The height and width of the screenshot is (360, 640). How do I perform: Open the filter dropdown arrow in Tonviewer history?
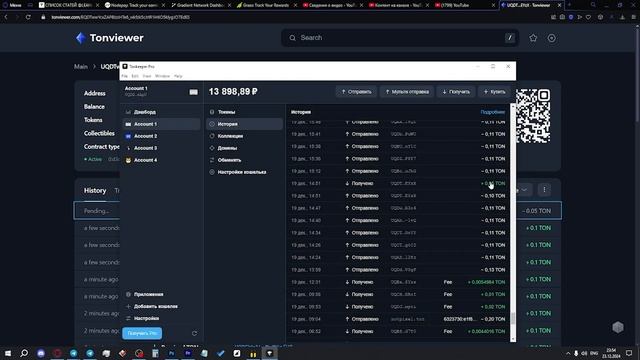click(x=524, y=190)
